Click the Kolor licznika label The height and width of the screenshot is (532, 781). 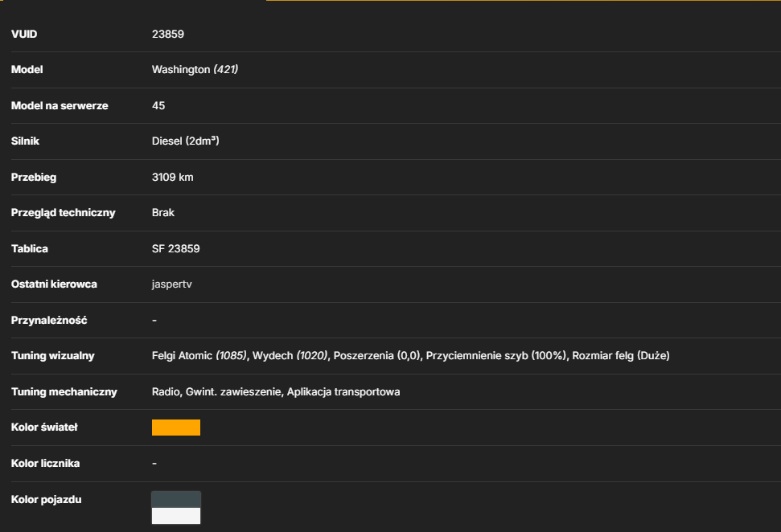pos(45,464)
